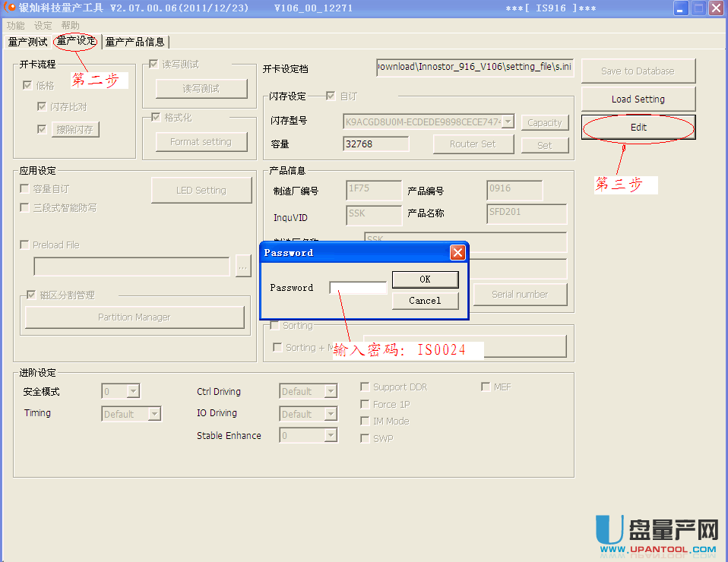Click Cancel in the Password dialog
This screenshot has width=728, height=562.
point(425,301)
